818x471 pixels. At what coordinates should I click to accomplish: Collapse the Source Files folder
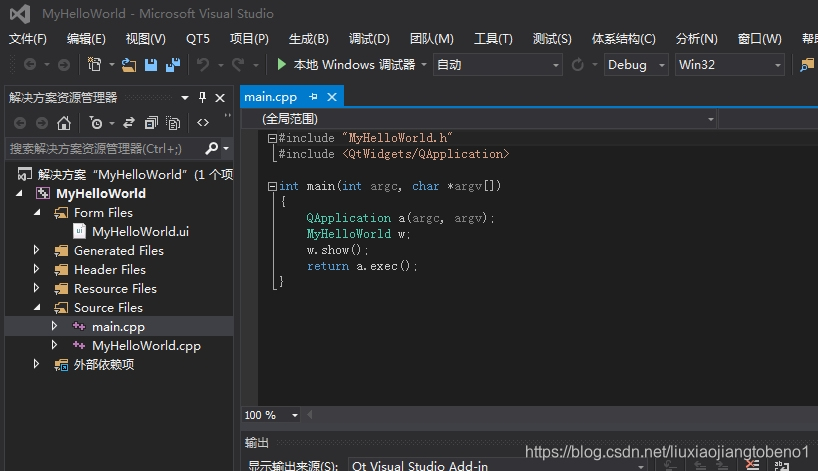[x=37, y=308]
